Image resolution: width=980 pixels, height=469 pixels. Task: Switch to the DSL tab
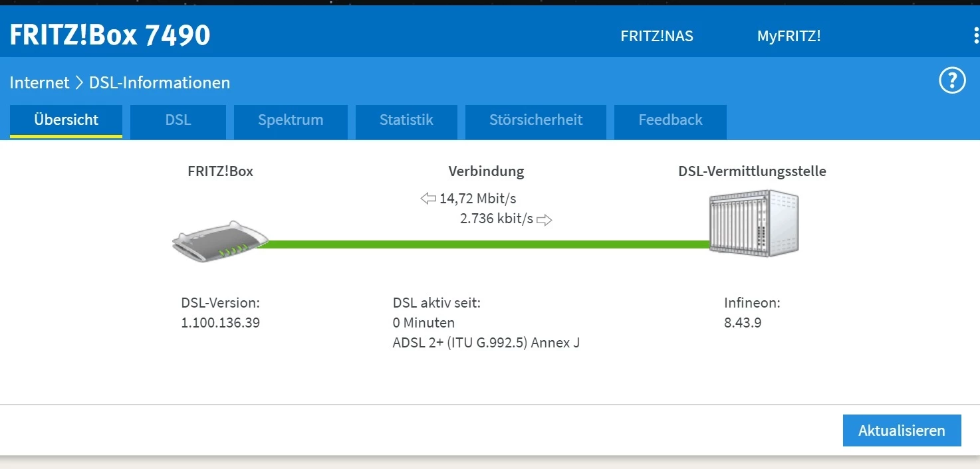178,120
